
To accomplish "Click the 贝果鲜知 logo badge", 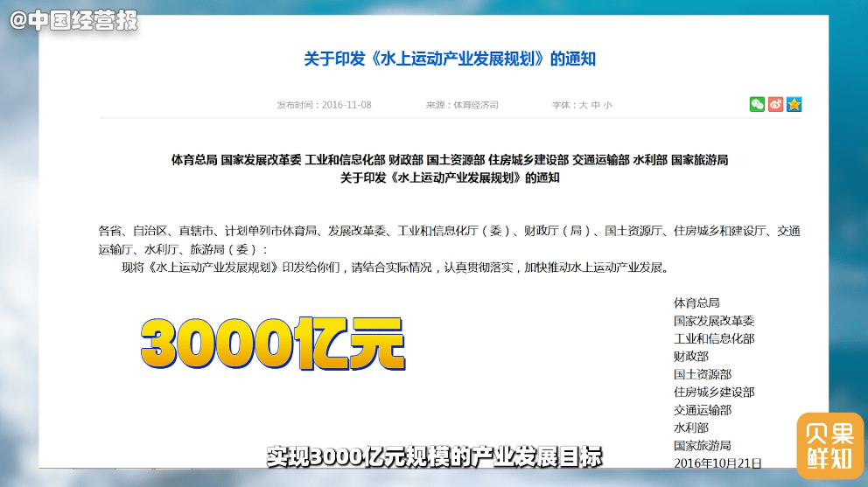I will (829, 445).
